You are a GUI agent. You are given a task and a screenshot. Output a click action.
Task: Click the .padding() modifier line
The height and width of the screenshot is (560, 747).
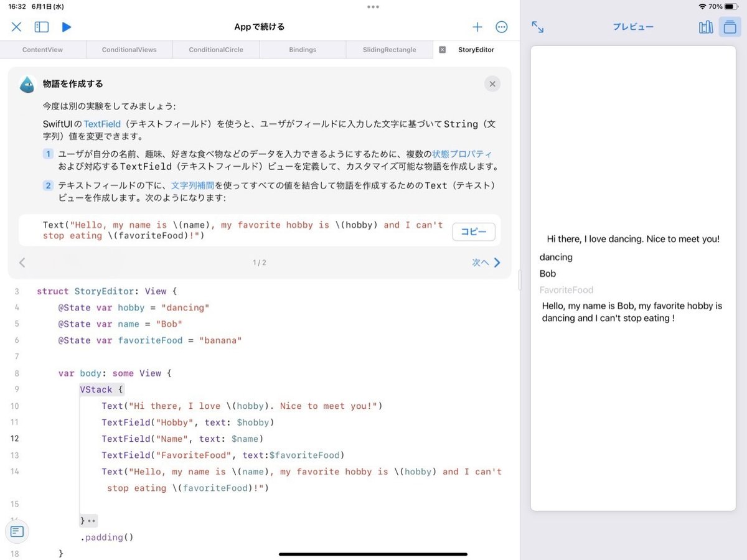[106, 537]
